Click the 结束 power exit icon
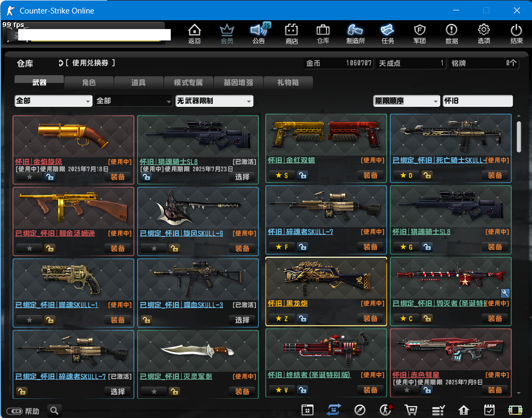Image resolution: width=532 pixels, height=418 pixels. tap(516, 33)
